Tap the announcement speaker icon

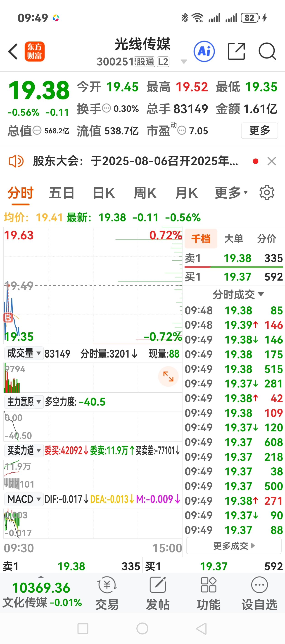pos(16,161)
